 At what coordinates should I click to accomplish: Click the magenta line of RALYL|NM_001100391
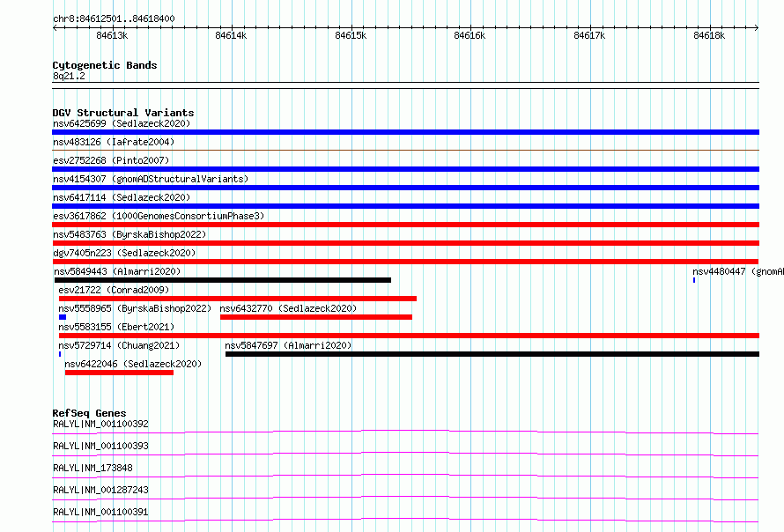(x=405, y=520)
